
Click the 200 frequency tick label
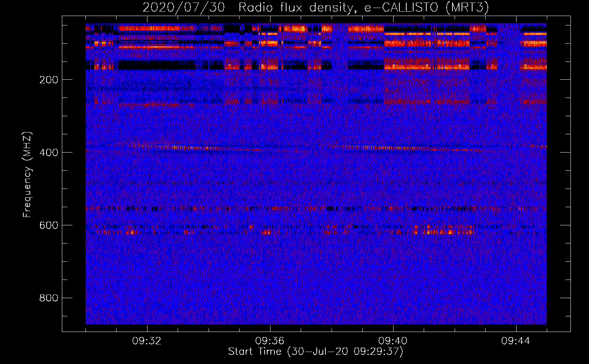pyautogui.click(x=49, y=80)
